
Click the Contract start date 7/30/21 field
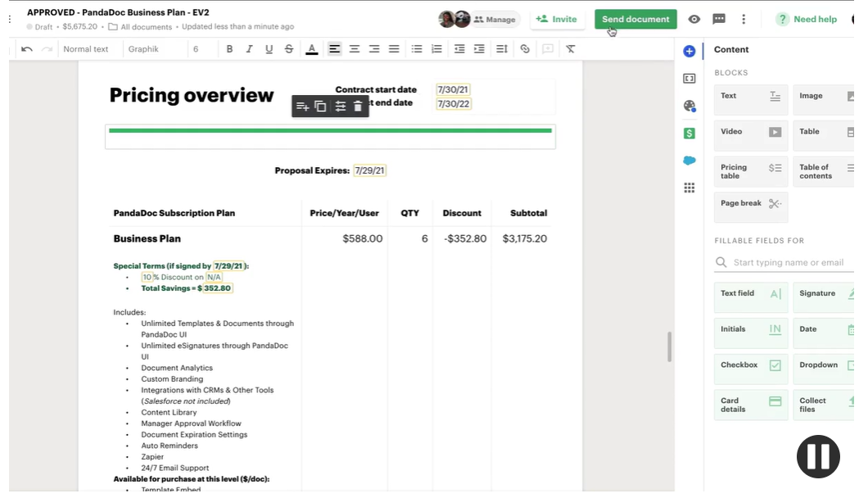pos(453,89)
